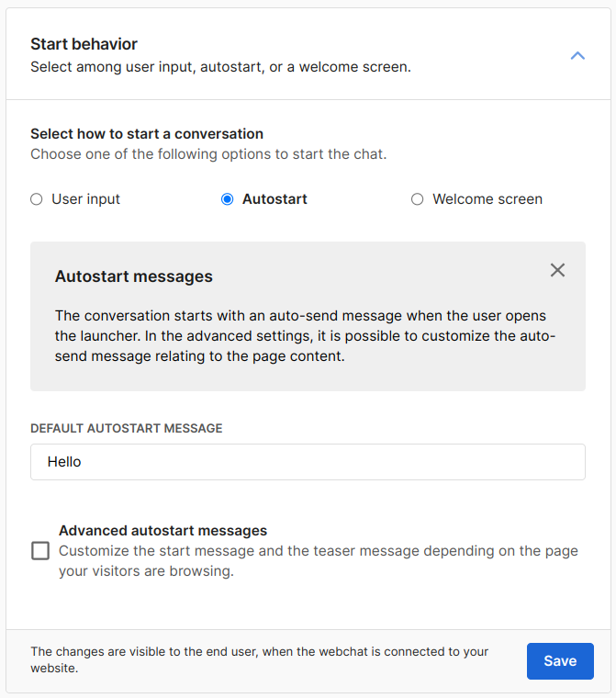
Task: Enable the Advanced autostart messages checkbox
Action: coord(40,551)
